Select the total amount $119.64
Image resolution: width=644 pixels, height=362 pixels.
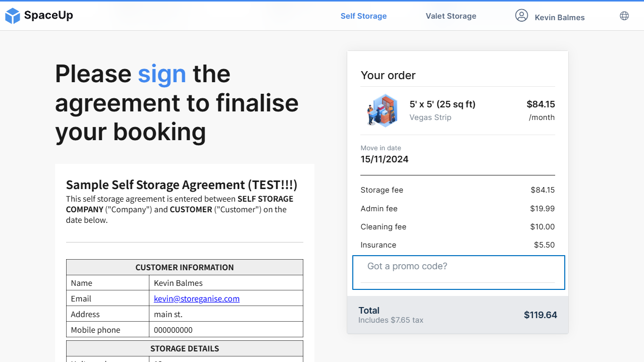coord(541,315)
